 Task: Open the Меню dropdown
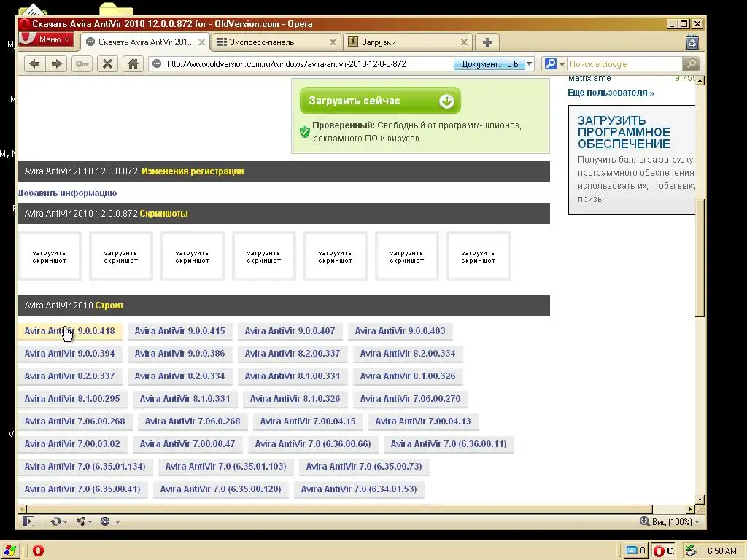(x=47, y=39)
